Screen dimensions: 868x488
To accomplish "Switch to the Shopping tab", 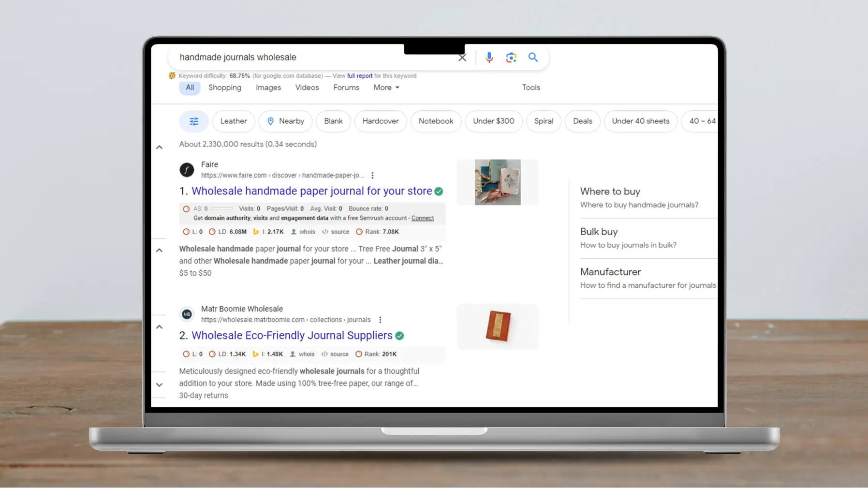I will pos(225,88).
